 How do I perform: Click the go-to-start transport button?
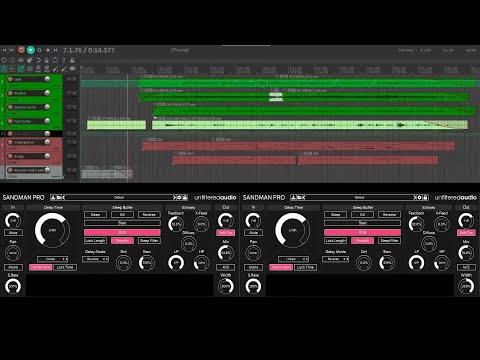click(4, 50)
